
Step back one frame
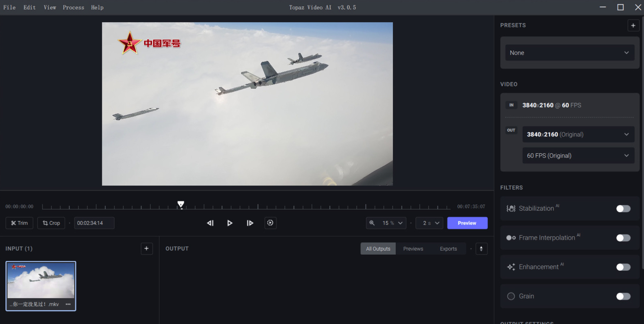210,223
